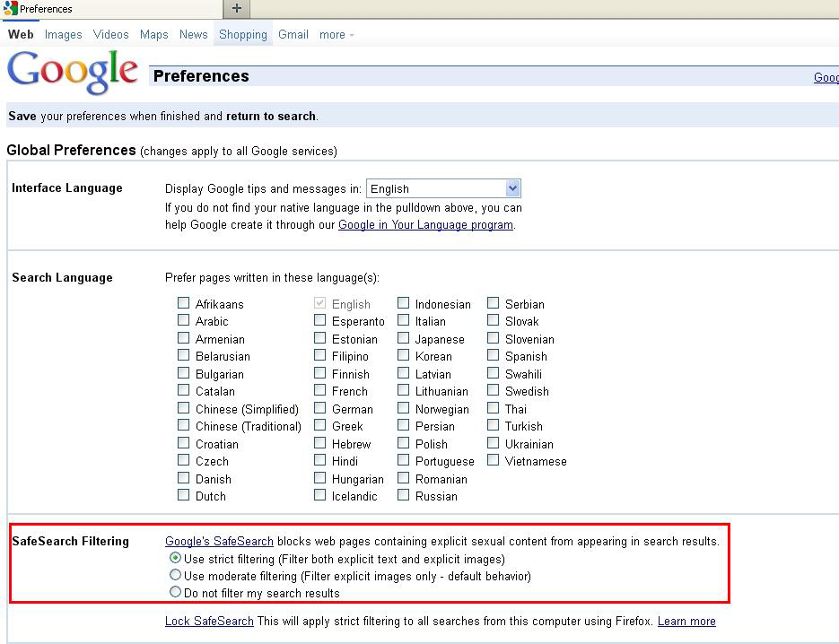Open the Videos navigation link
This screenshot has width=839, height=644.
coord(110,35)
